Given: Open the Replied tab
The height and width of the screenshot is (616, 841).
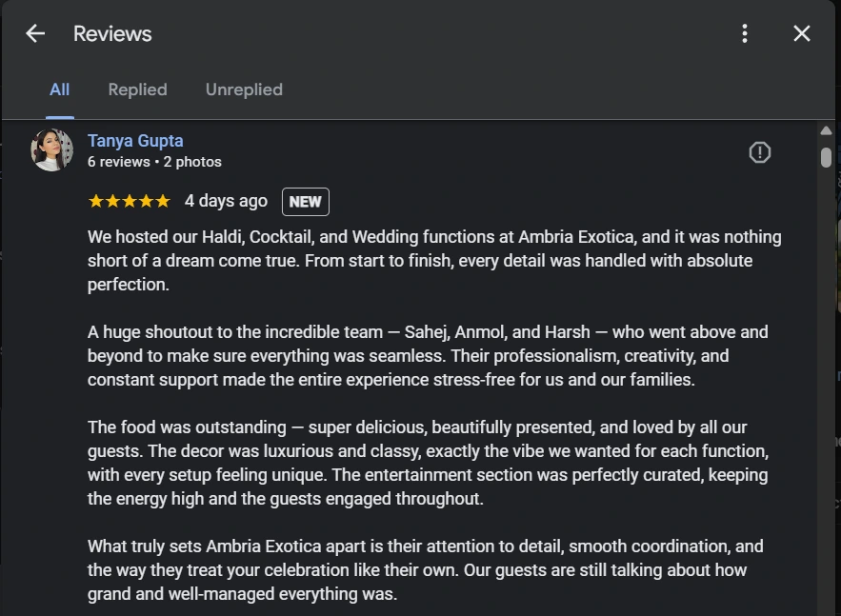Looking at the screenshot, I should [137, 89].
